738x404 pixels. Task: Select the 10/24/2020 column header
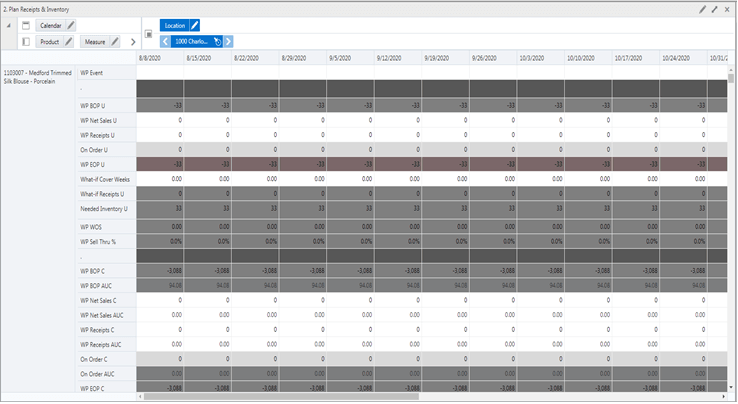pyautogui.click(x=683, y=58)
